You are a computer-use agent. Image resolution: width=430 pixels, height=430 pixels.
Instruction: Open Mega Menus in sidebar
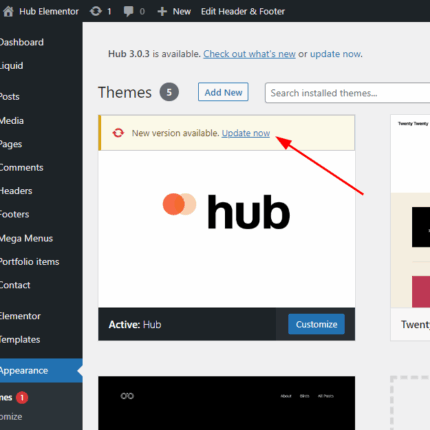pyautogui.click(x=26, y=238)
